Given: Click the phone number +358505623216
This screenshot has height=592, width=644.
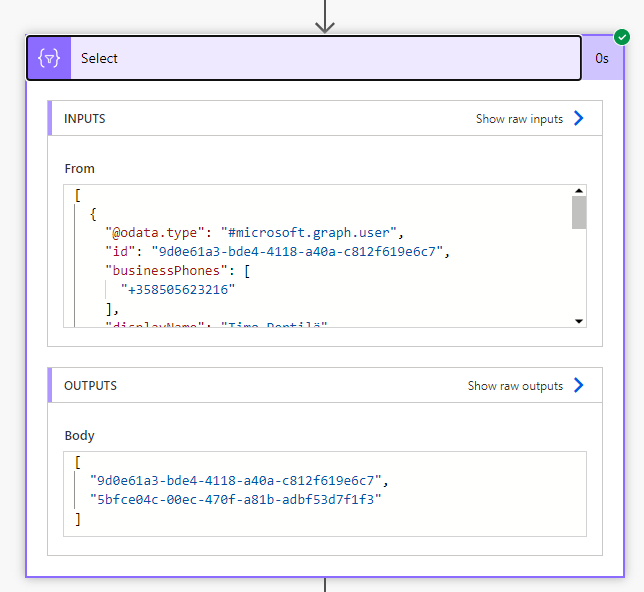Looking at the screenshot, I should pos(179,290).
